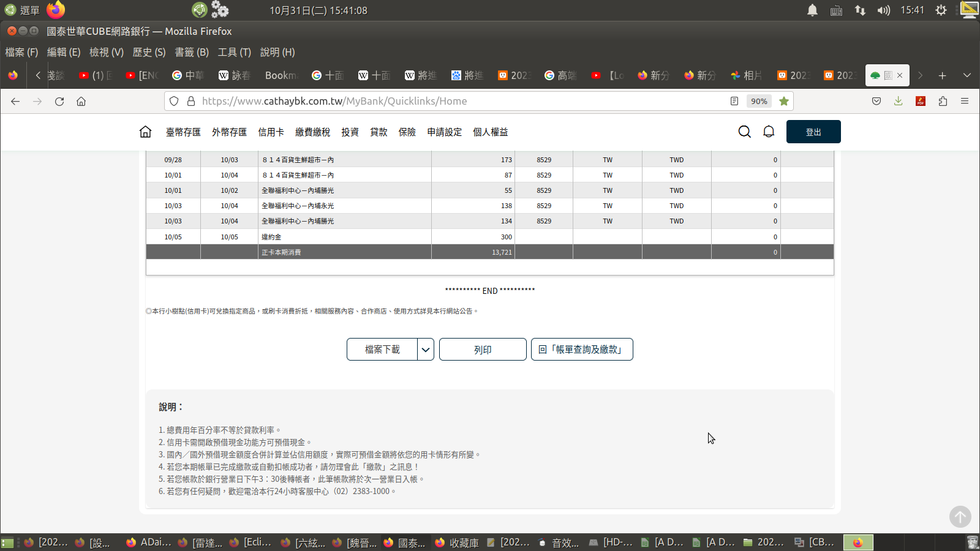
Task: Open the 歷史 (S) menu
Action: coord(149,52)
